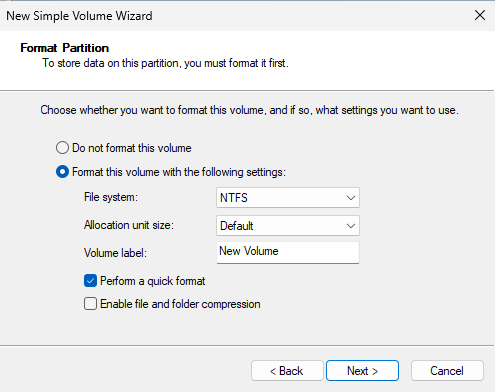
Task: Proceed with the Next button
Action: pos(362,371)
